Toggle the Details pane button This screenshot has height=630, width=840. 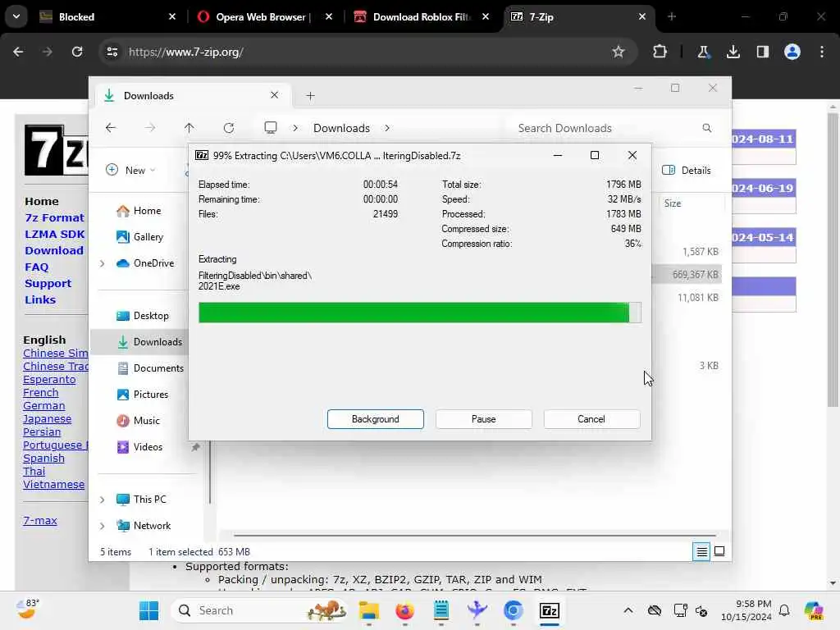point(687,170)
